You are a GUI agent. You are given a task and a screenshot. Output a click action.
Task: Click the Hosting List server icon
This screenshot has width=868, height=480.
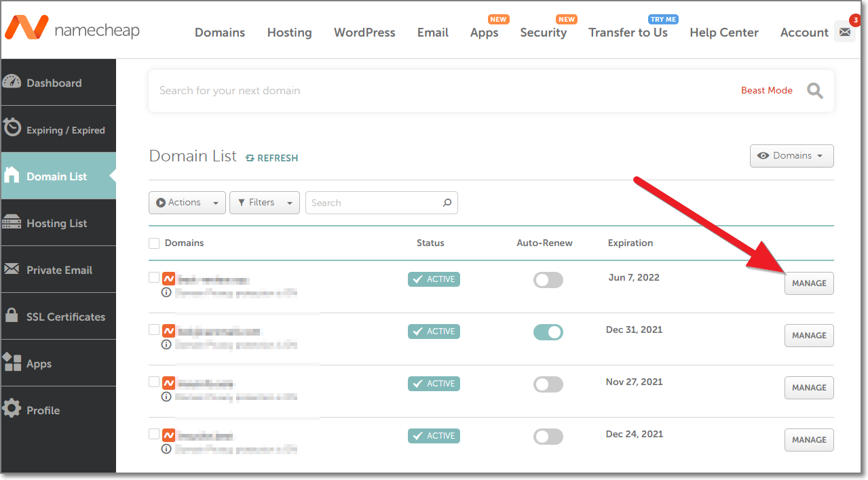click(12, 222)
